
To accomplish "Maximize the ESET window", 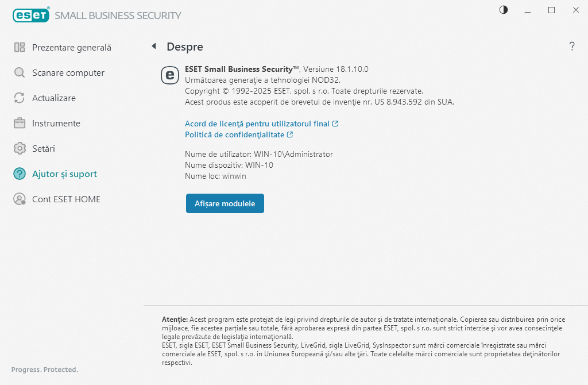I will [x=551, y=10].
